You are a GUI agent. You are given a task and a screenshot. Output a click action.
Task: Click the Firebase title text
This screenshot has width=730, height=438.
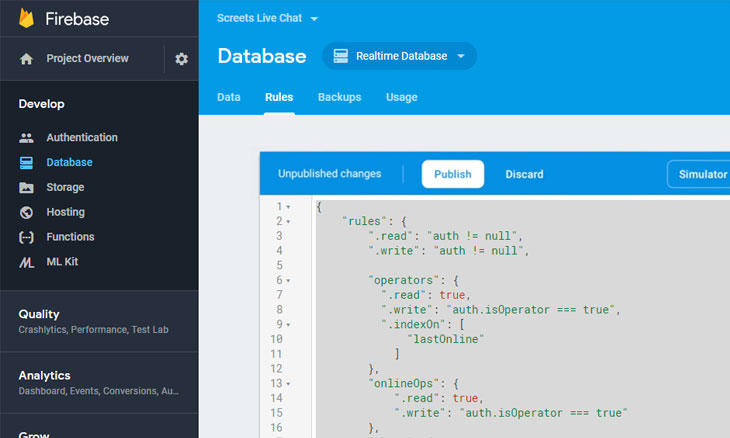[77, 19]
